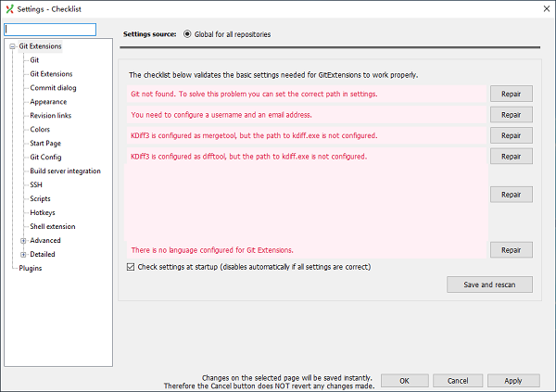556x392 pixels.
Task: Open SSH settings page
Action: click(36, 184)
